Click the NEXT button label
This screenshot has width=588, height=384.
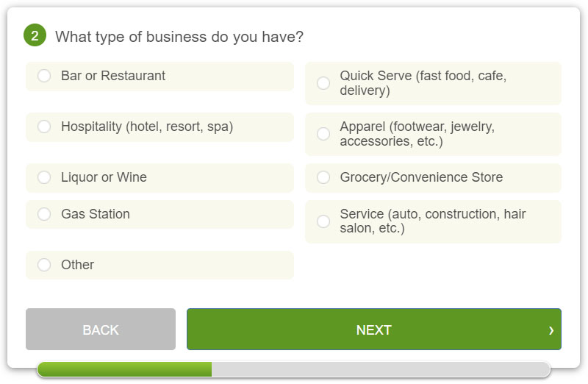(373, 330)
